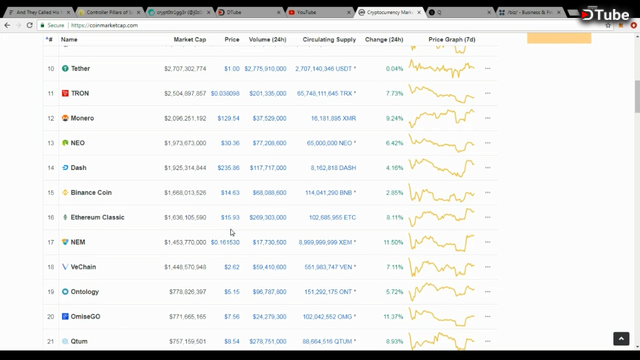Click the Ontology logo icon

(x=65, y=292)
